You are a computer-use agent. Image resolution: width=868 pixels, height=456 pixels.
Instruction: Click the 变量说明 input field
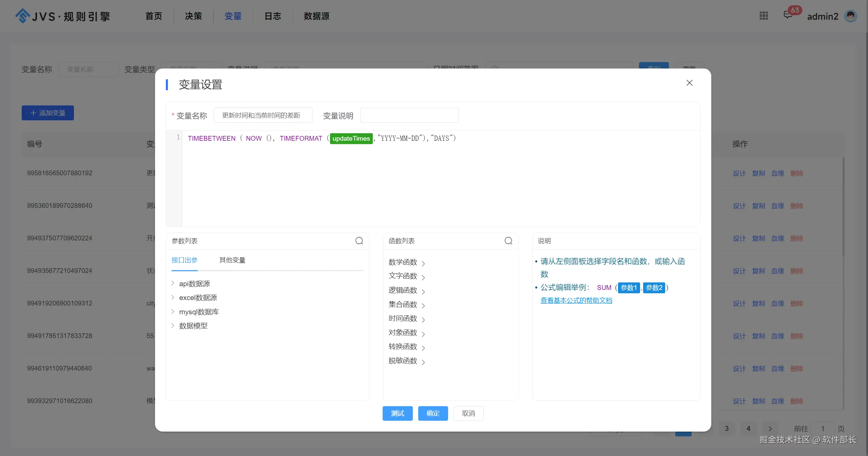coord(409,115)
